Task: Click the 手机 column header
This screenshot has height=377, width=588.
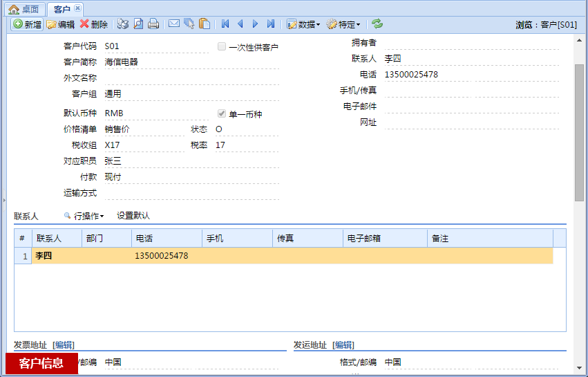Action: pos(238,239)
